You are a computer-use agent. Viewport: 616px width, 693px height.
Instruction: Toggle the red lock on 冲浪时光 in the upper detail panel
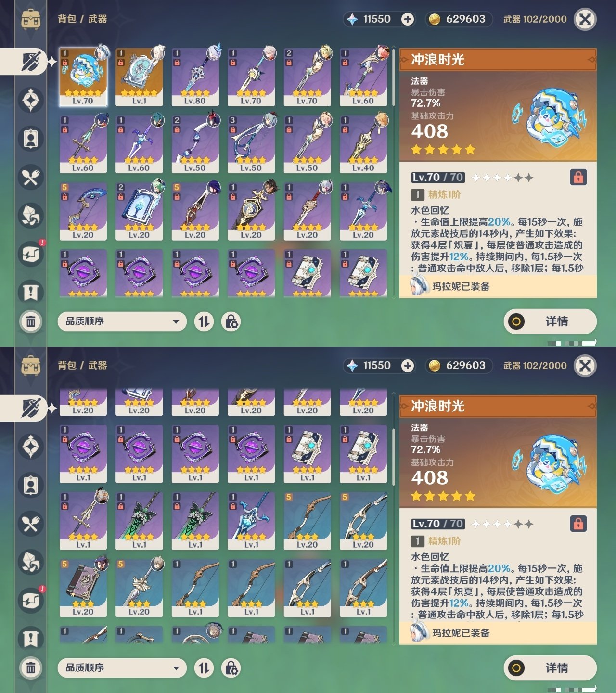[578, 177]
